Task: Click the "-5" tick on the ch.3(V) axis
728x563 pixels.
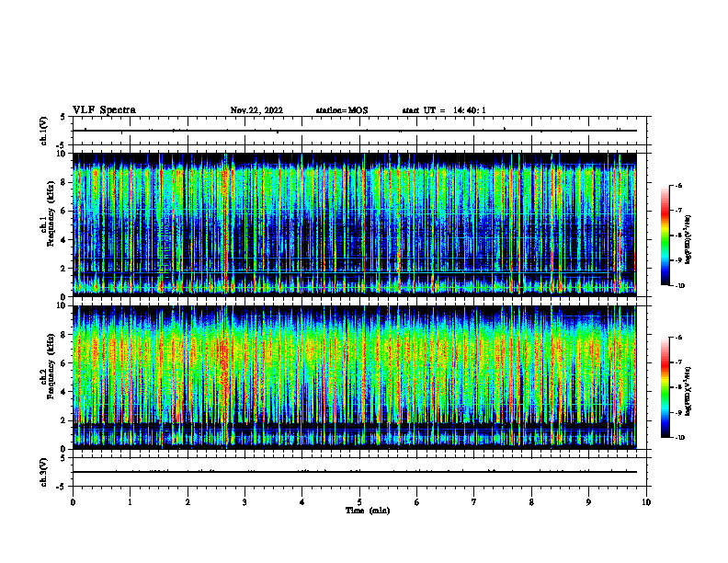Action: (x=61, y=487)
